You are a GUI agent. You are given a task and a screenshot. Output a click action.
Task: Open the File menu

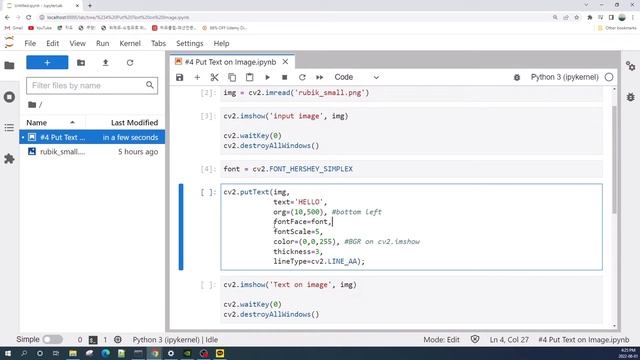(x=30, y=43)
